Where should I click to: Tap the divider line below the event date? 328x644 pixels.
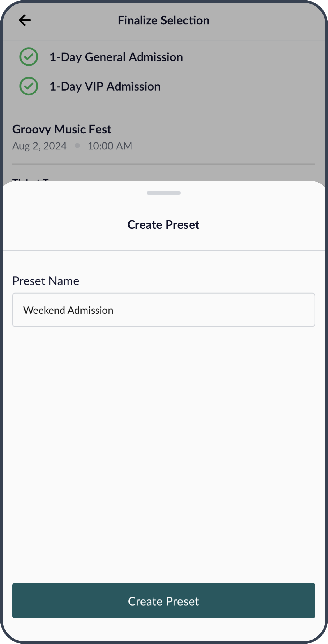[164, 164]
